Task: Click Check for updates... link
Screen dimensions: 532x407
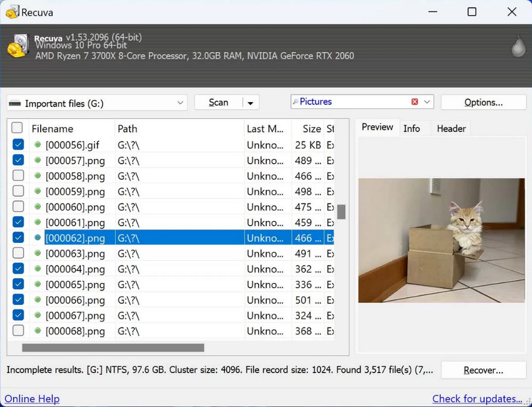Action: (x=477, y=398)
